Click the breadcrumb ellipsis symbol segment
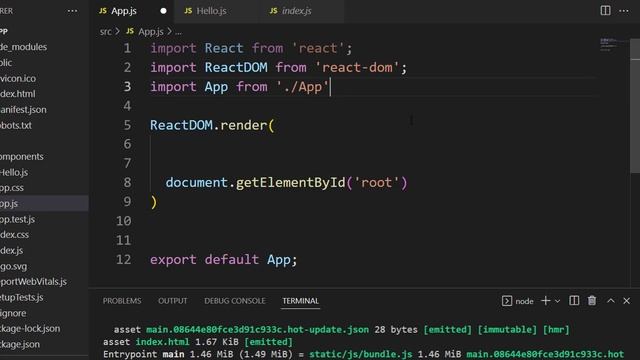Viewport: 640px width, 360px height. click(x=178, y=32)
